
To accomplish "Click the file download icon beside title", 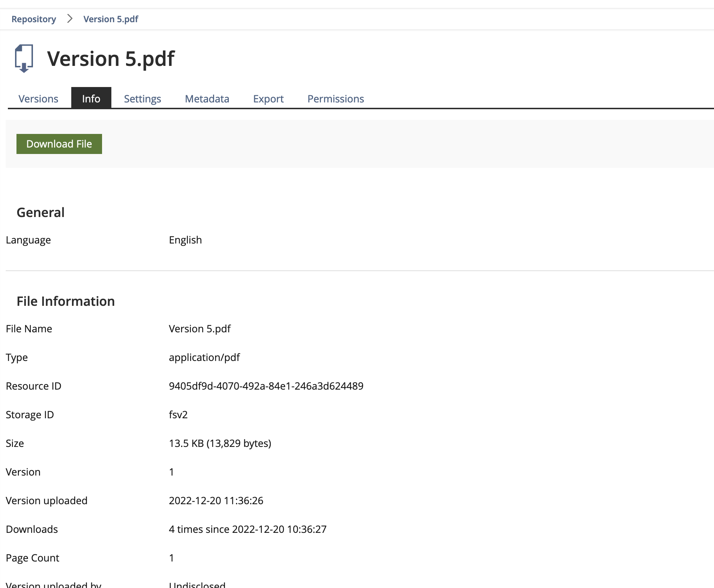I will pos(24,58).
